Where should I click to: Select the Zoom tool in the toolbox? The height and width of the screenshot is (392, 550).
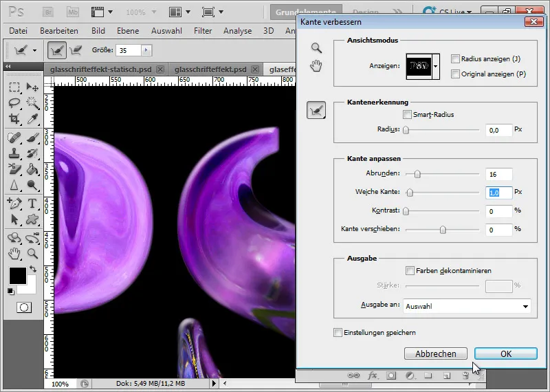(x=32, y=254)
